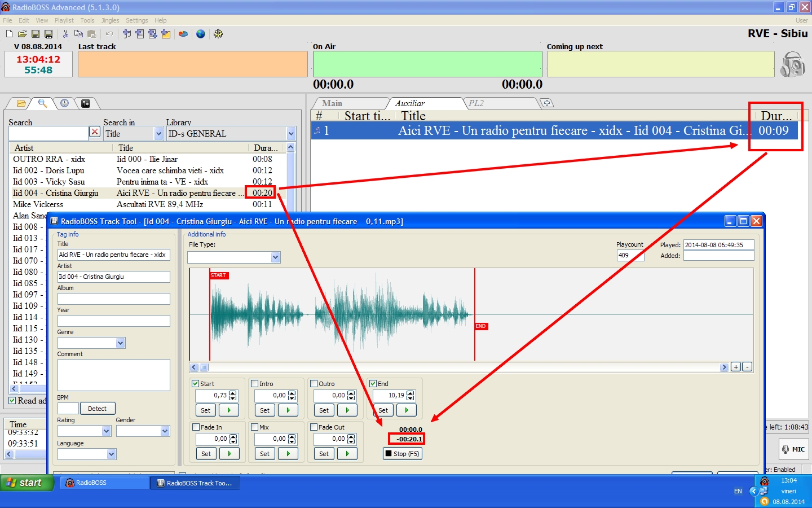Image resolution: width=812 pixels, height=508 pixels.
Task: Click the Add track music-note icon
Action: pos(127,34)
